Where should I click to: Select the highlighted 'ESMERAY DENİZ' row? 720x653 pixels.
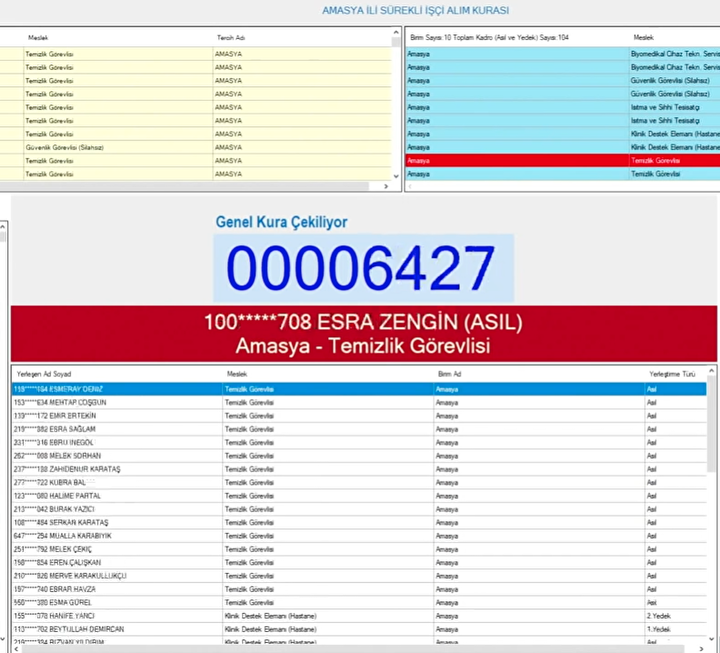point(359,389)
